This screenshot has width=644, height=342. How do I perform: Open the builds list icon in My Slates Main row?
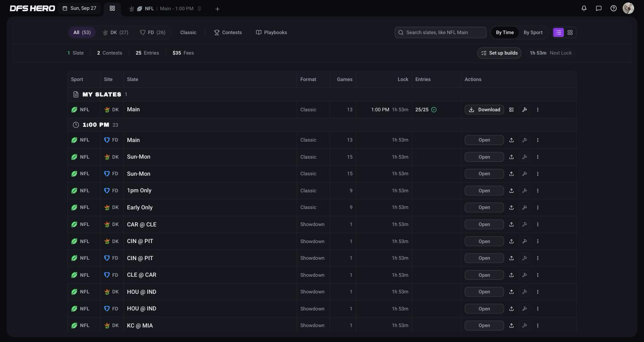(512, 110)
